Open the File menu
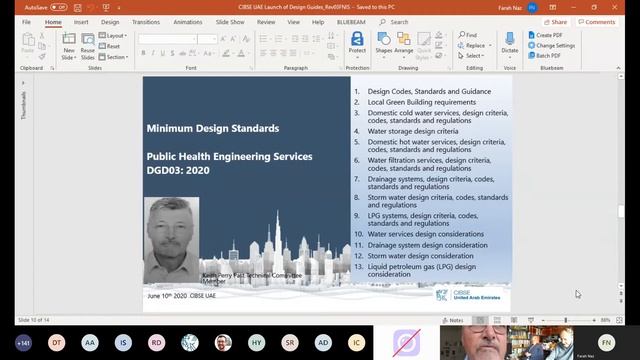Screen dimensions: 640x360 click(27, 22)
